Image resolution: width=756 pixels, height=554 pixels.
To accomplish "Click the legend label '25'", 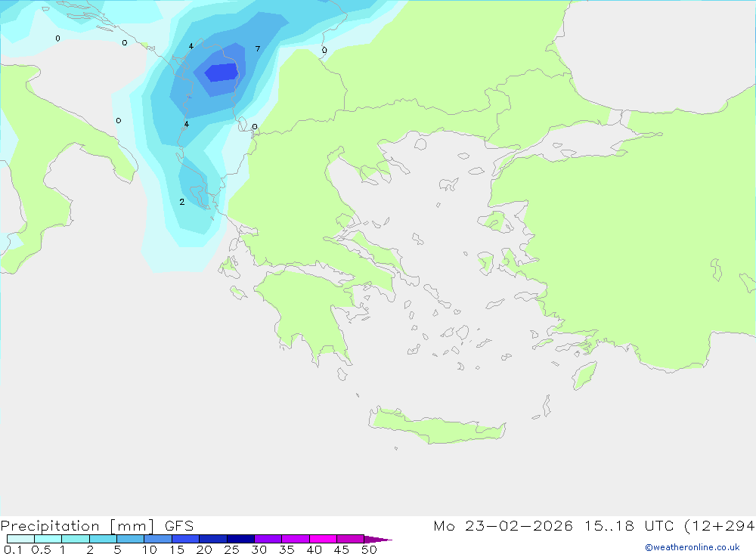I will [232, 549].
